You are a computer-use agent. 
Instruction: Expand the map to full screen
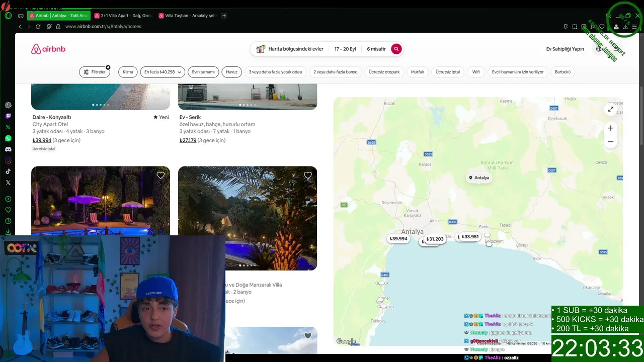[611, 109]
